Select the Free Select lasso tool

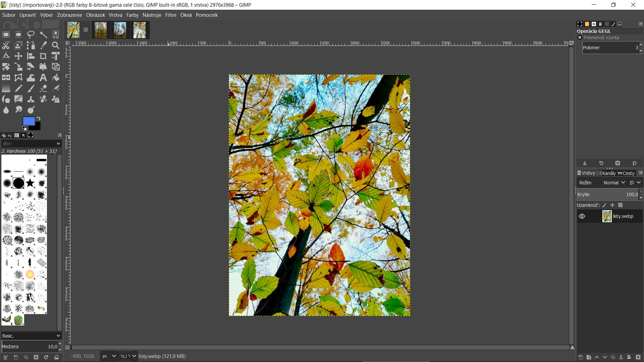point(31,35)
